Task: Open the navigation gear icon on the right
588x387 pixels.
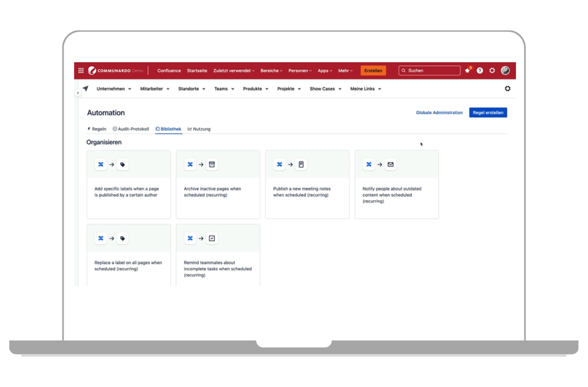Action: [x=508, y=89]
